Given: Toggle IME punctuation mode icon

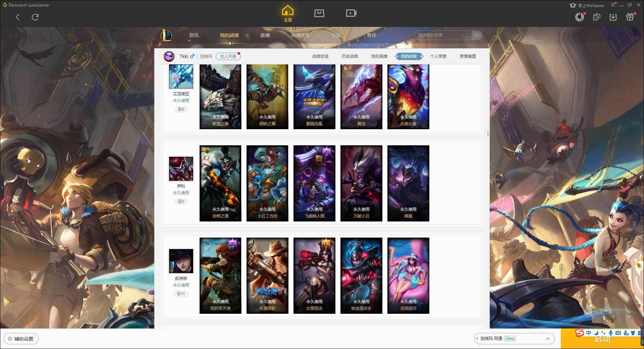Looking at the screenshot, I should [x=603, y=333].
